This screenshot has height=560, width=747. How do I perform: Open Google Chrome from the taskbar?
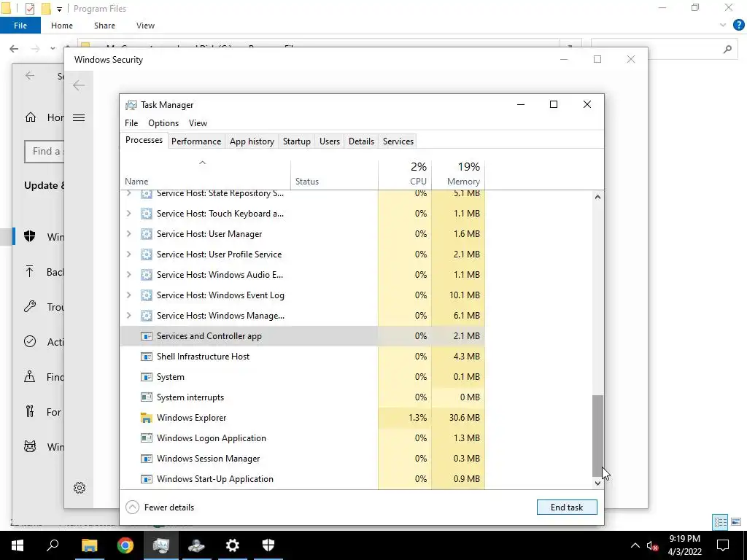tap(125, 545)
